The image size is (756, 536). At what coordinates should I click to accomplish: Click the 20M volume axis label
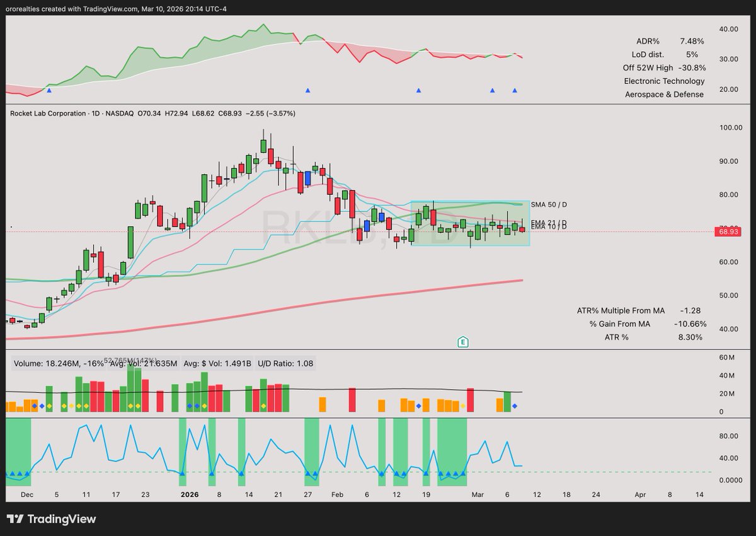[727, 393]
